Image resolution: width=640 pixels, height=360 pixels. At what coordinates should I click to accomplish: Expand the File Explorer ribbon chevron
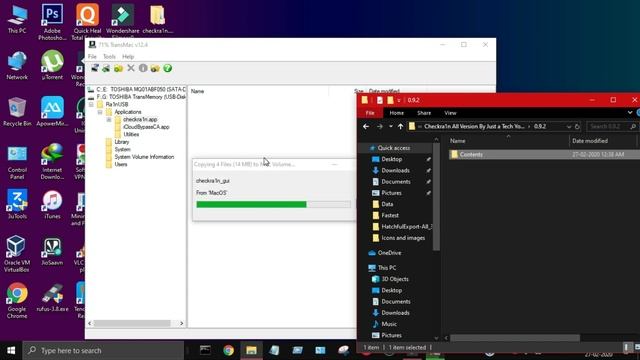click(x=630, y=113)
